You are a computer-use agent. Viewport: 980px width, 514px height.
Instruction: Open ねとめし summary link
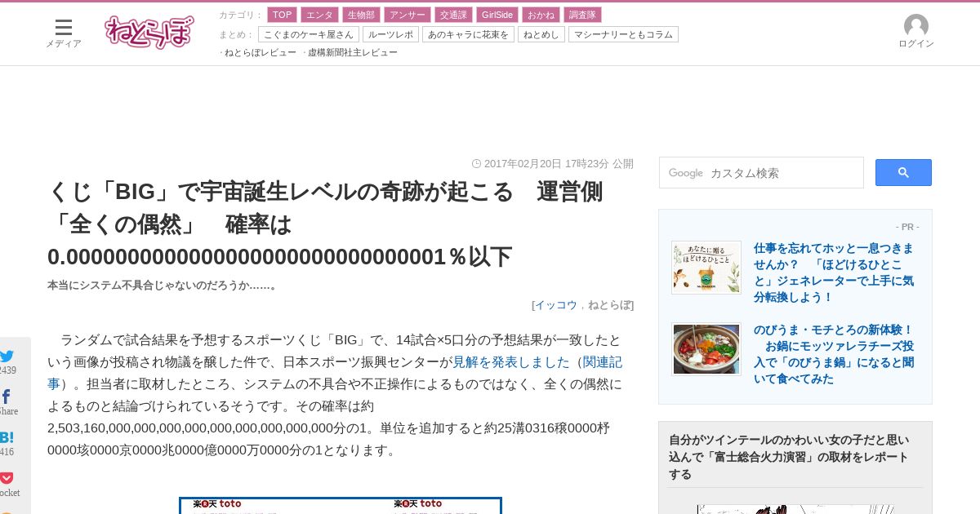coord(541,34)
